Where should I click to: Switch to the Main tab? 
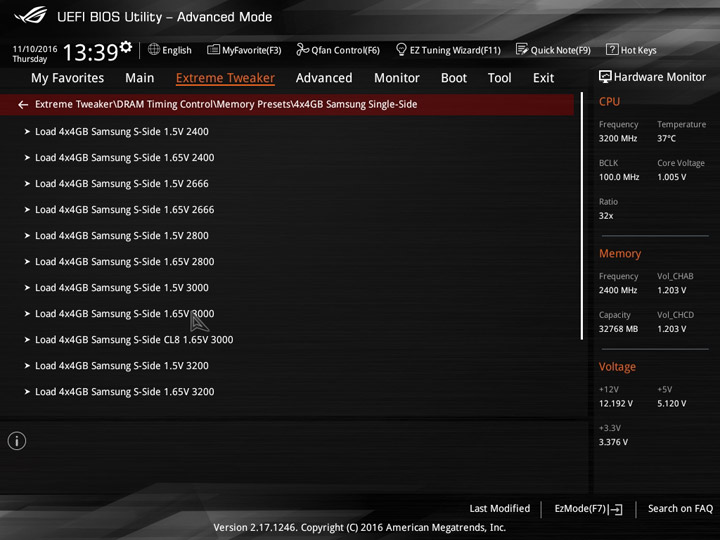(140, 78)
